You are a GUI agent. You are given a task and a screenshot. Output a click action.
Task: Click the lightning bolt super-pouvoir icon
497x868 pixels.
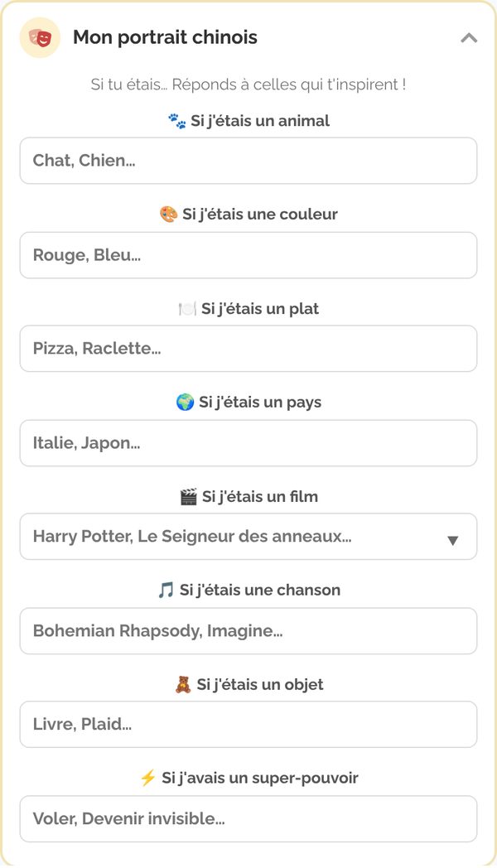tap(147, 779)
